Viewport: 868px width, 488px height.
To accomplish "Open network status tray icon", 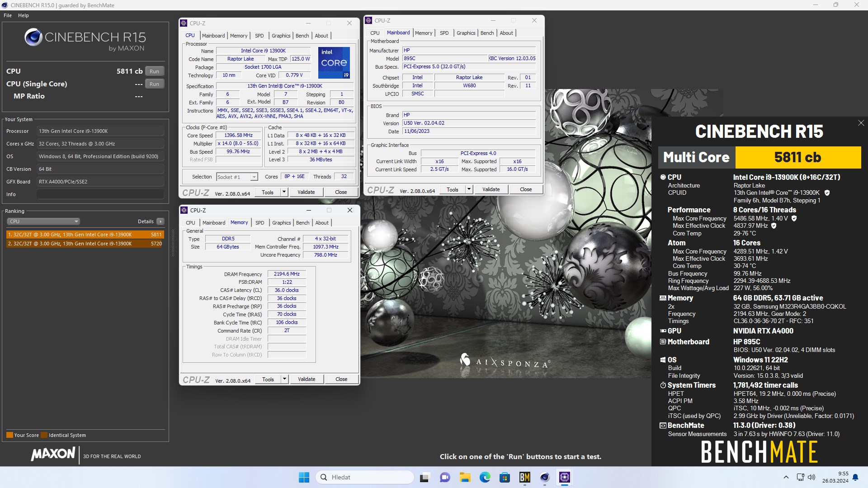I will click(800, 477).
